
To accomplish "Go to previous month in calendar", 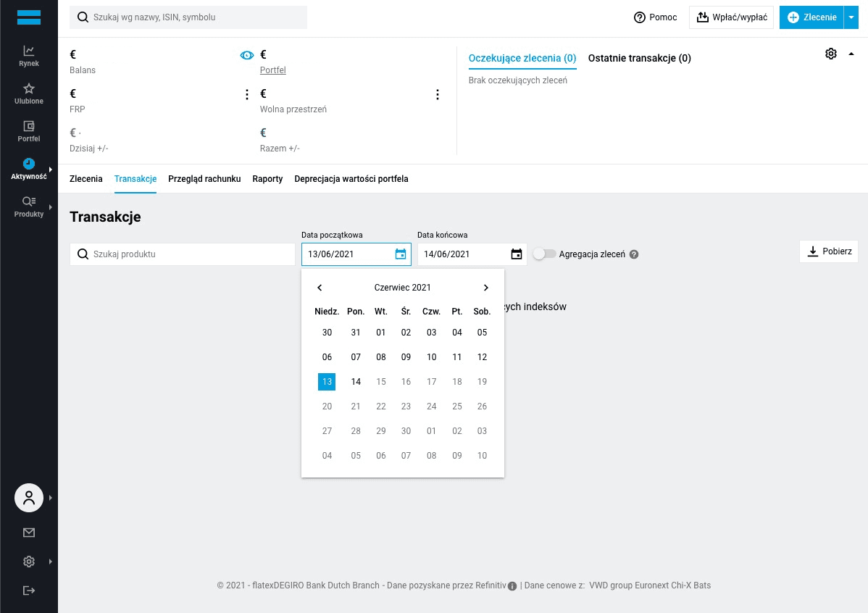I will pyautogui.click(x=320, y=288).
